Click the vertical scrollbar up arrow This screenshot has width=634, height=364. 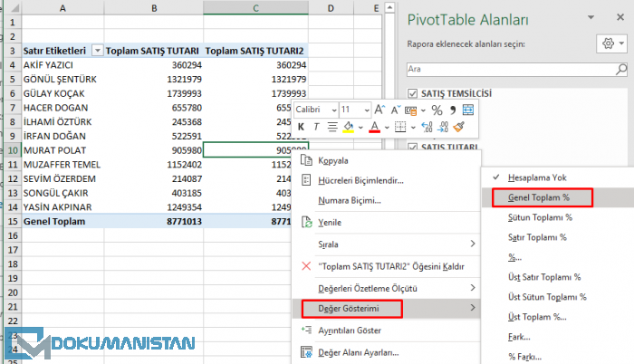click(389, 7)
